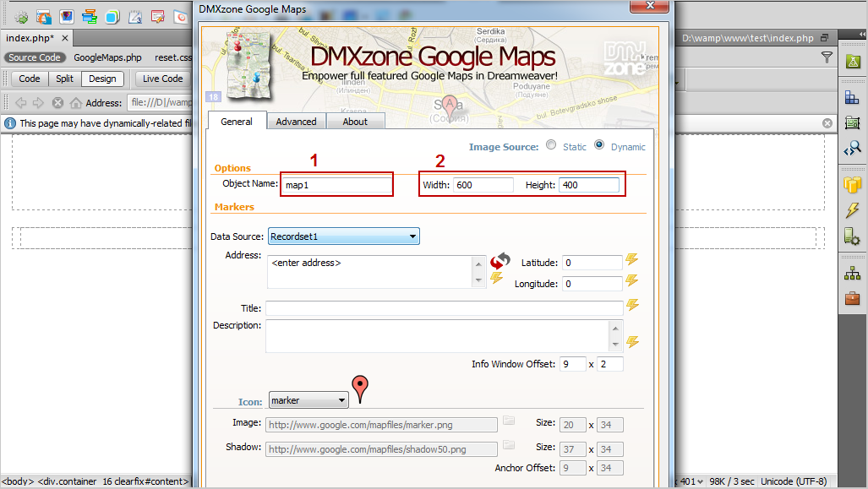
Task: Click the hand-pointer list icon in Dreamweaver toolbar
Action: (x=44, y=17)
